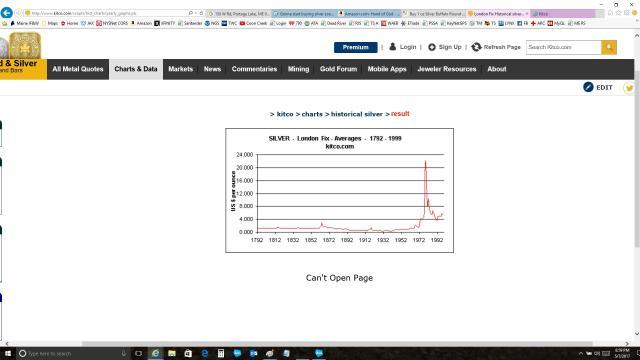640x360 pixels.
Task: Click the yellow search magnifier button
Action: [609, 47]
